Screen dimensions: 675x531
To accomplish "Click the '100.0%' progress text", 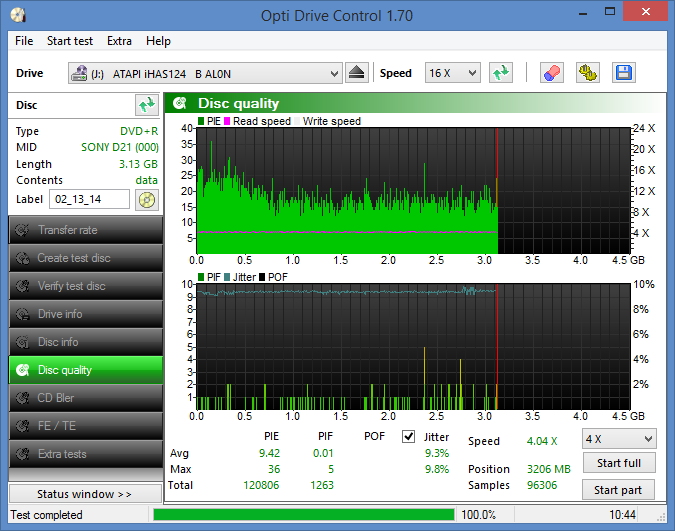I will [479, 515].
